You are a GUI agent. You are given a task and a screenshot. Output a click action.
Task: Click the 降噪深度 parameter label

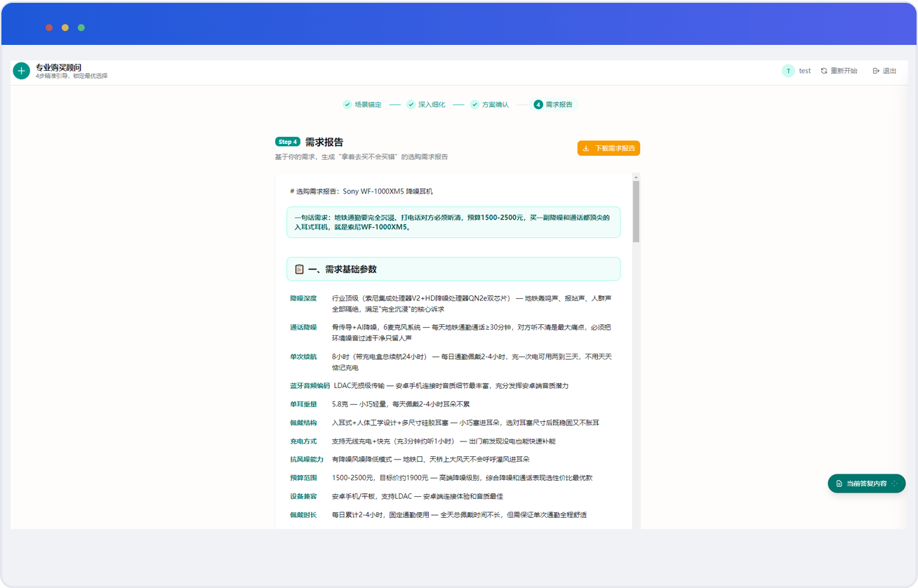(303, 298)
